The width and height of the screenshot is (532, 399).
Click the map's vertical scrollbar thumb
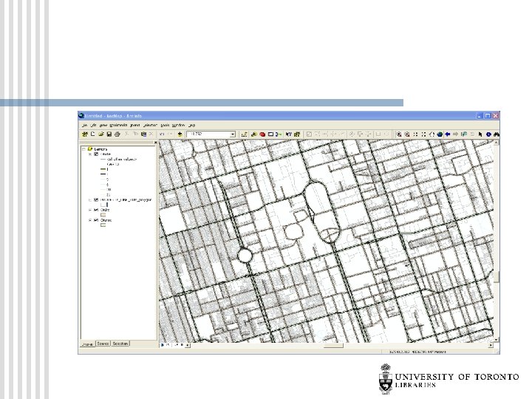pos(497,277)
